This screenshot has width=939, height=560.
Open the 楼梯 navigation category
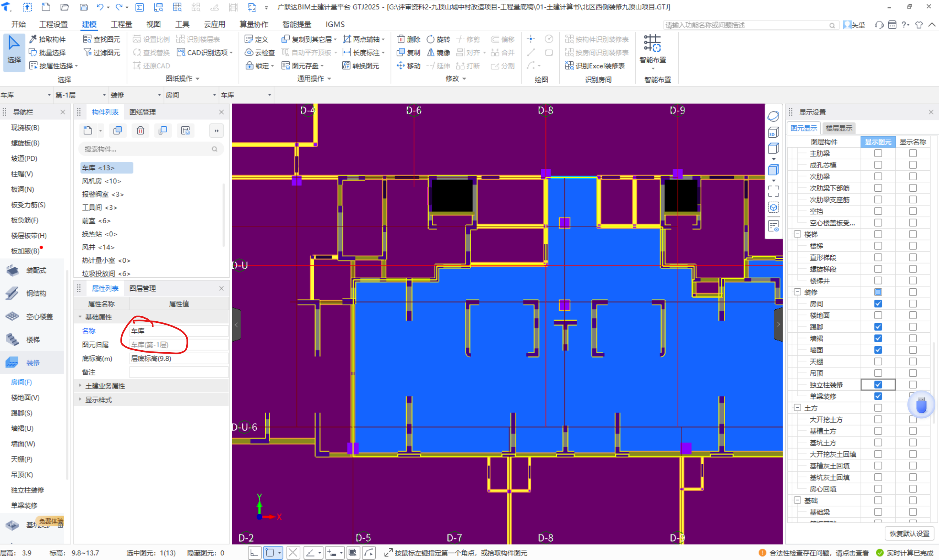pyautogui.click(x=33, y=340)
